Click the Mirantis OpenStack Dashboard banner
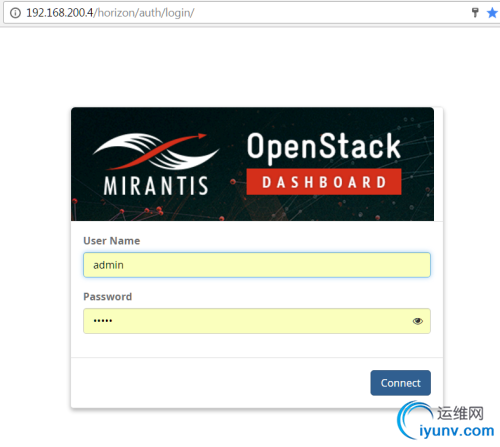 tap(252, 164)
